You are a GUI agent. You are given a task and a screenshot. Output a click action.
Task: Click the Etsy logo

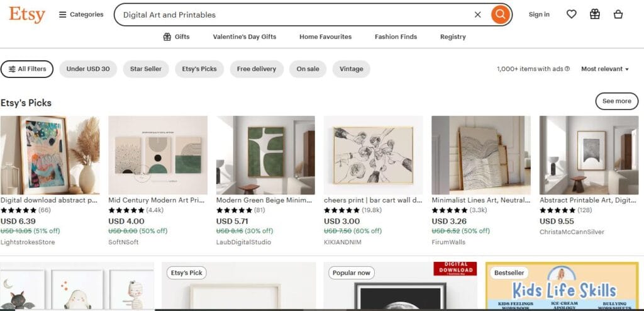tap(27, 14)
